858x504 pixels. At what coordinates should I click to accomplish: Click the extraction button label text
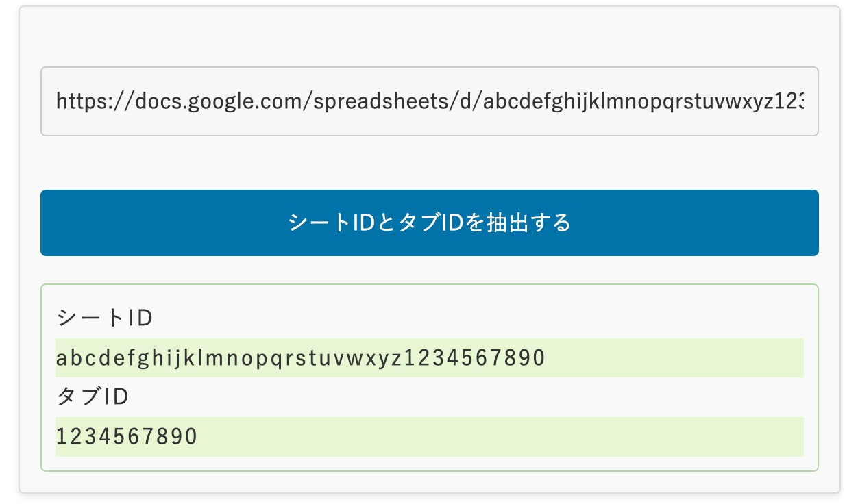tap(429, 223)
